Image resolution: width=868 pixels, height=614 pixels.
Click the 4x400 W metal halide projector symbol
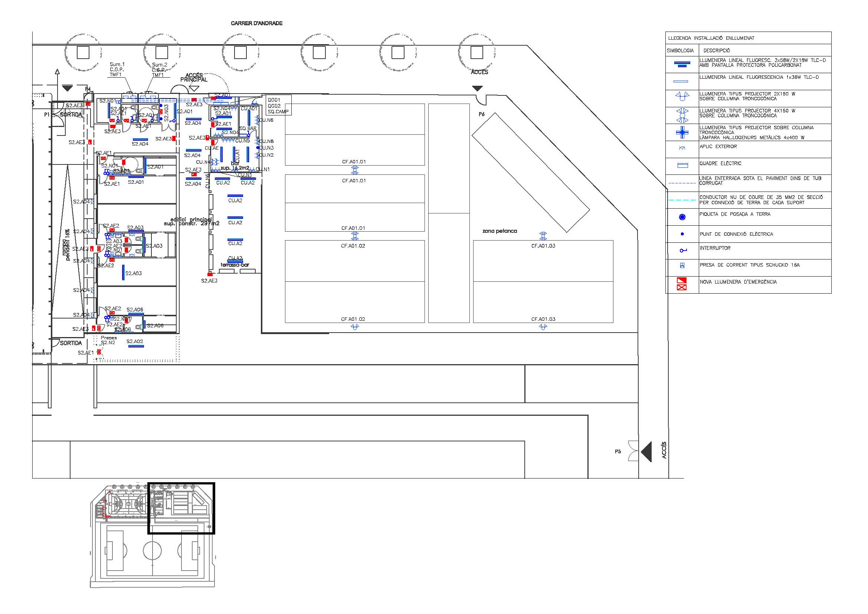(682, 132)
